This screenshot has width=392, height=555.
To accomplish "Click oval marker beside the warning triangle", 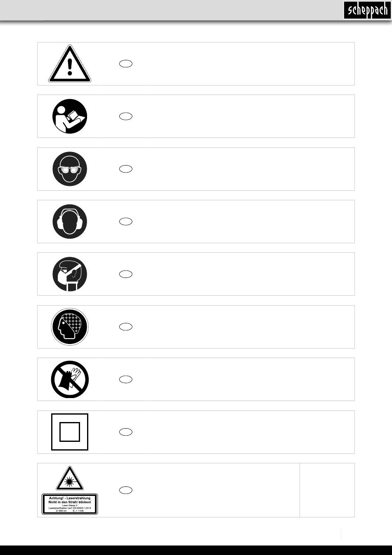I will 126,64.
